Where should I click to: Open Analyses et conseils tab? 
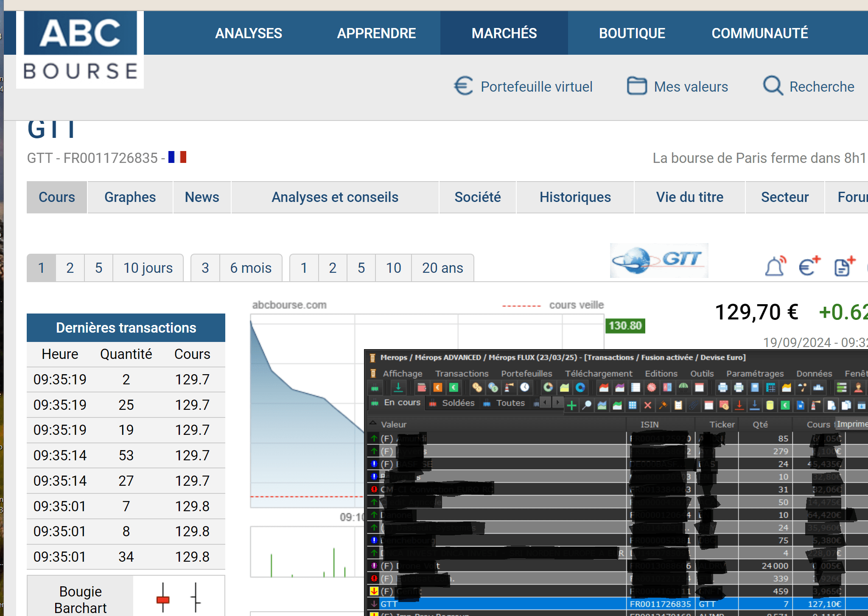pos(335,197)
